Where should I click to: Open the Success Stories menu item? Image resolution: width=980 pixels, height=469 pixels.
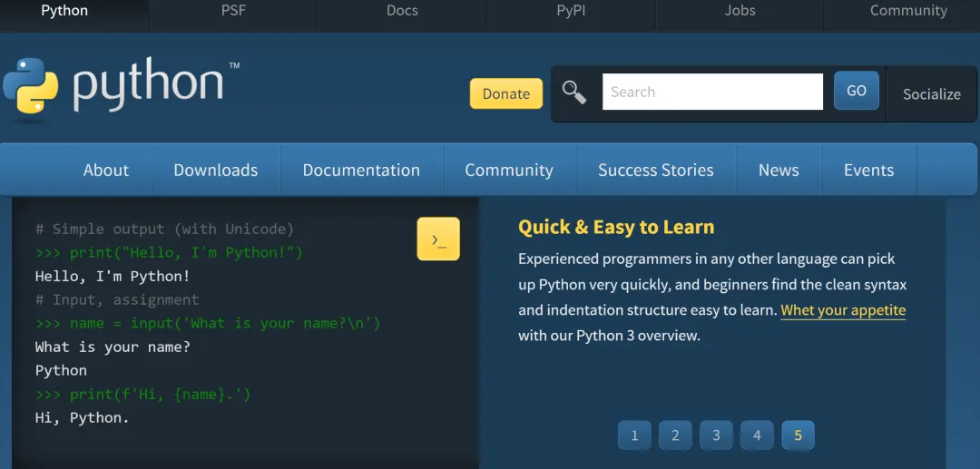pos(655,170)
